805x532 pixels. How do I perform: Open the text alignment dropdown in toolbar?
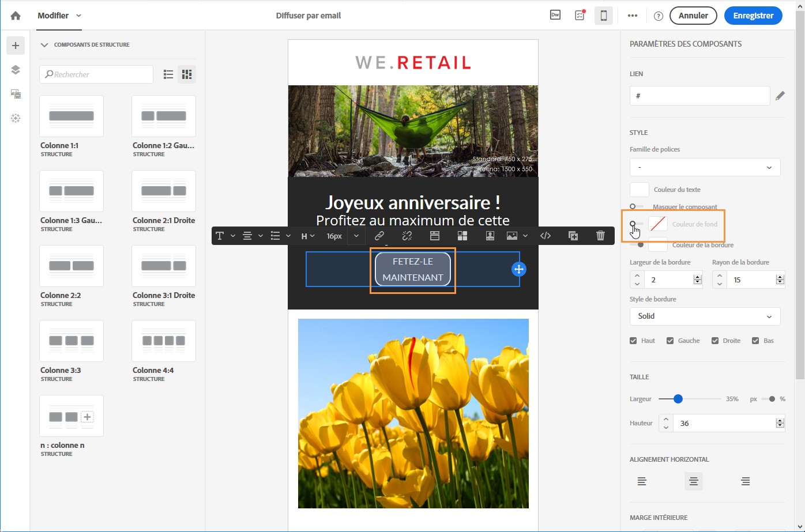click(253, 236)
